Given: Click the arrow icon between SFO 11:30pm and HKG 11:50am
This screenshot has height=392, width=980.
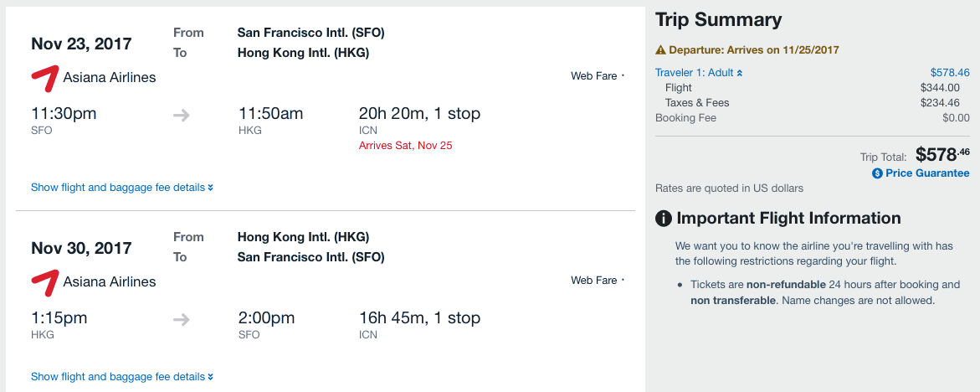Looking at the screenshot, I should pos(182,115).
